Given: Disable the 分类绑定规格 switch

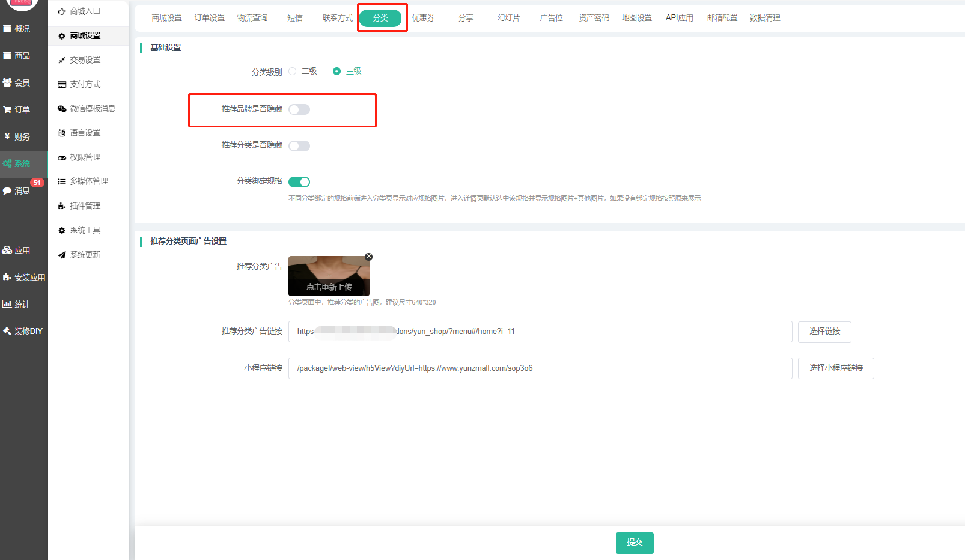Looking at the screenshot, I should pos(299,182).
